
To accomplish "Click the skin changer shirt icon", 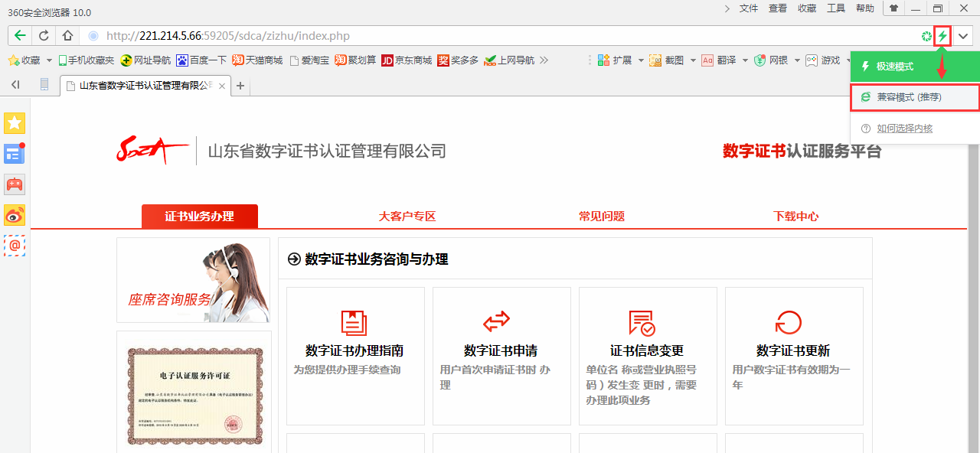I will (893, 8).
